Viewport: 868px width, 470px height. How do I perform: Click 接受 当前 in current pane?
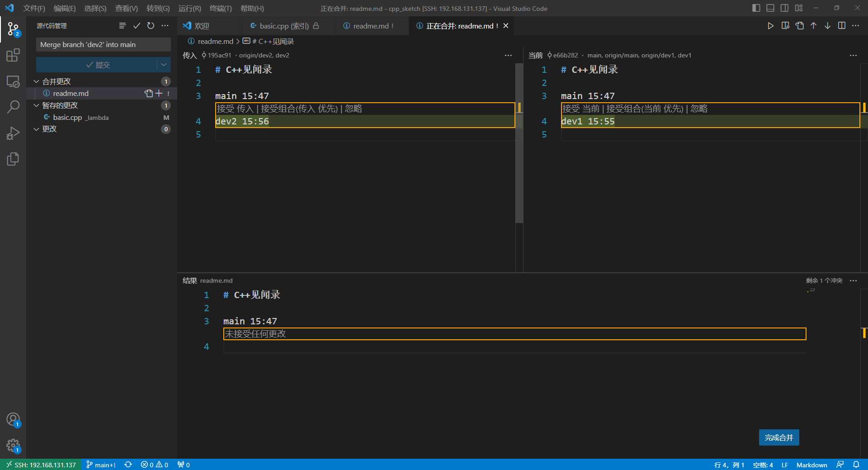(x=581, y=109)
